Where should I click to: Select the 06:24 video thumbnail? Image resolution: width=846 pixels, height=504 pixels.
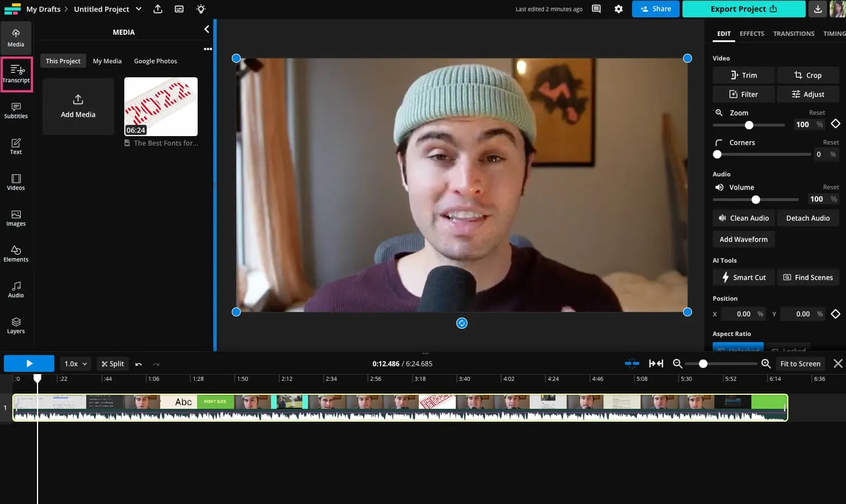click(x=161, y=106)
